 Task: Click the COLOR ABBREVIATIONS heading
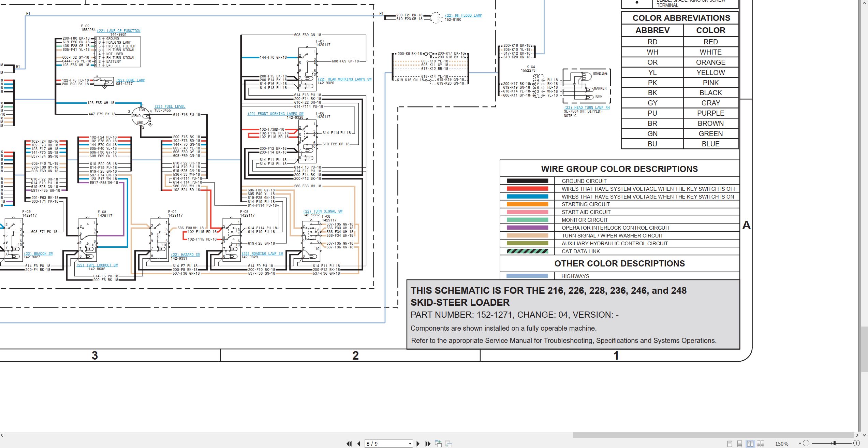coord(681,18)
